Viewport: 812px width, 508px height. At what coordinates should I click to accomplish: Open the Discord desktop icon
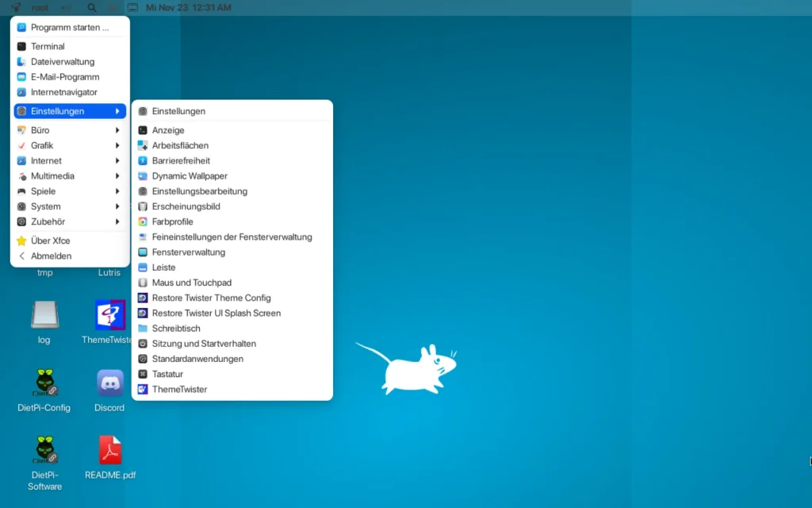(x=109, y=384)
